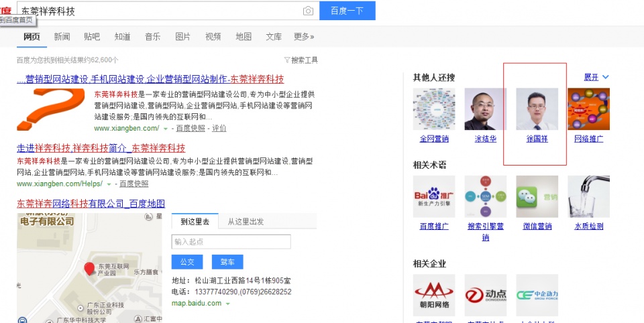Open the 贴吧 tab
644x323 pixels.
click(92, 37)
